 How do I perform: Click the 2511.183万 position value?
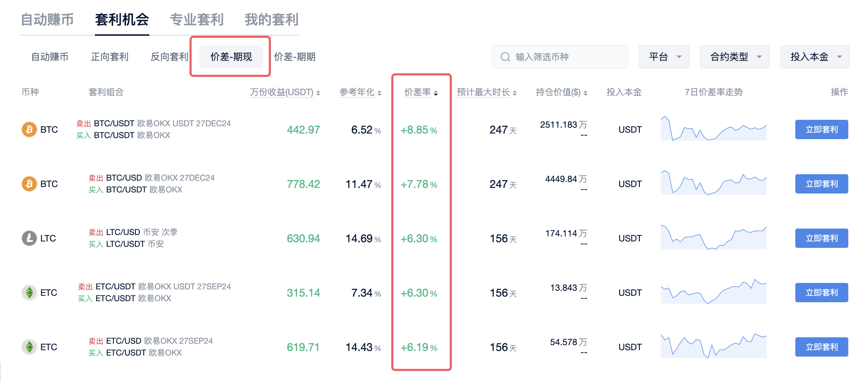pyautogui.click(x=564, y=125)
